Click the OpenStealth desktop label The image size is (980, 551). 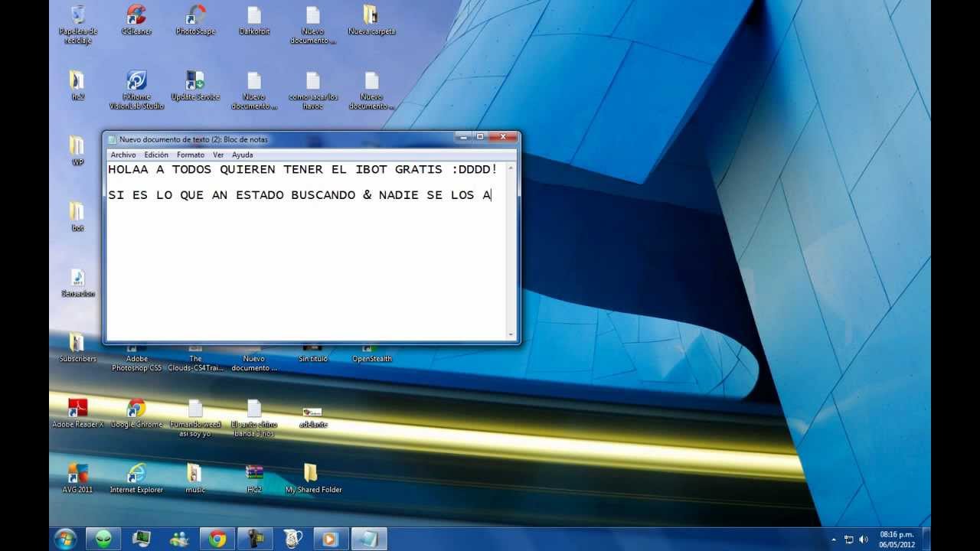[371, 359]
